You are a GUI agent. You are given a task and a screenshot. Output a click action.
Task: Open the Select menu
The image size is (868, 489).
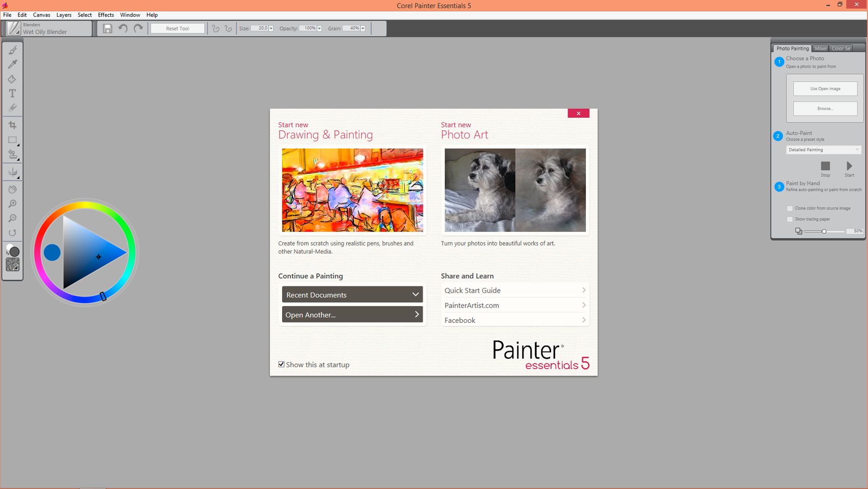(x=85, y=15)
